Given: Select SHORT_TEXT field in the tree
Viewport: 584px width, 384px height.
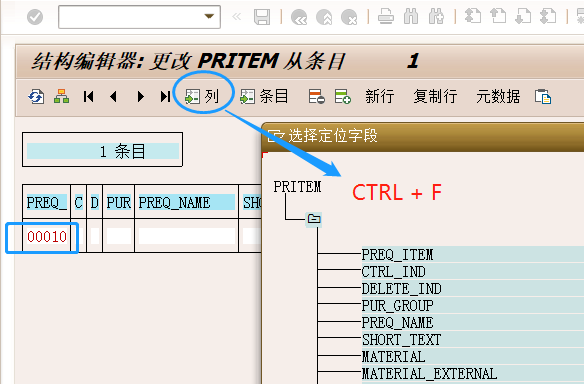Looking at the screenshot, I should click(402, 340).
